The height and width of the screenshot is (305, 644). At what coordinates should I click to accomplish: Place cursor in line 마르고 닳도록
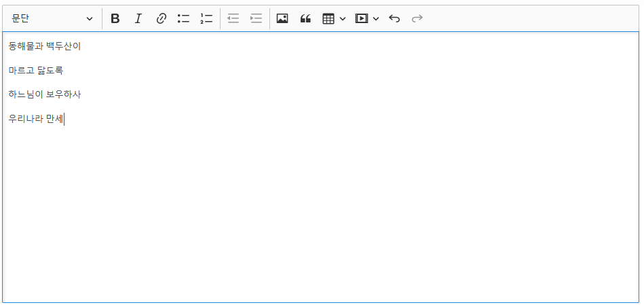point(36,71)
